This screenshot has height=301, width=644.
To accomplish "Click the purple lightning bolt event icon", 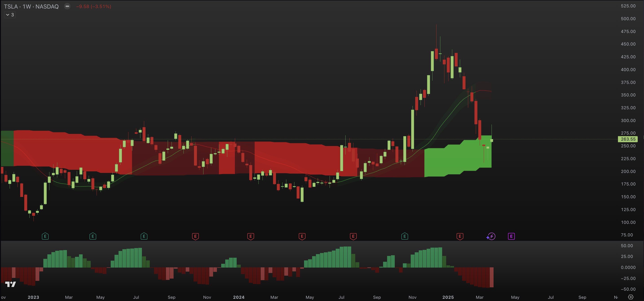I will (491, 236).
